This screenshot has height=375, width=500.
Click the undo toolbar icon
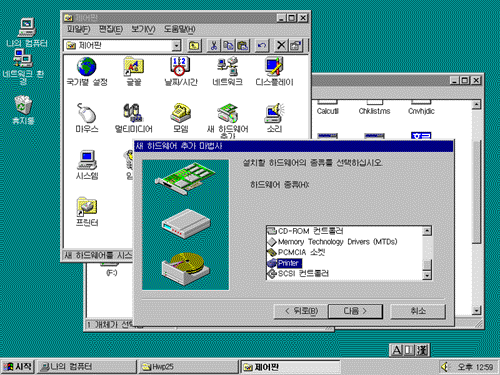tap(262, 45)
